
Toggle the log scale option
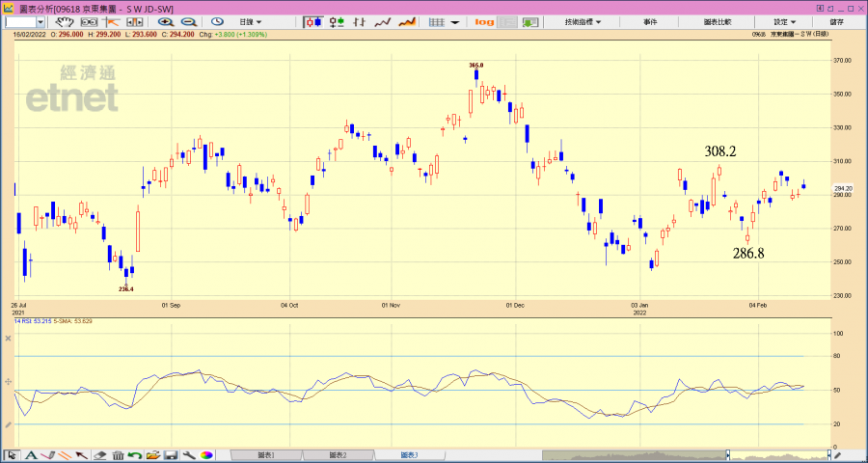click(x=484, y=21)
